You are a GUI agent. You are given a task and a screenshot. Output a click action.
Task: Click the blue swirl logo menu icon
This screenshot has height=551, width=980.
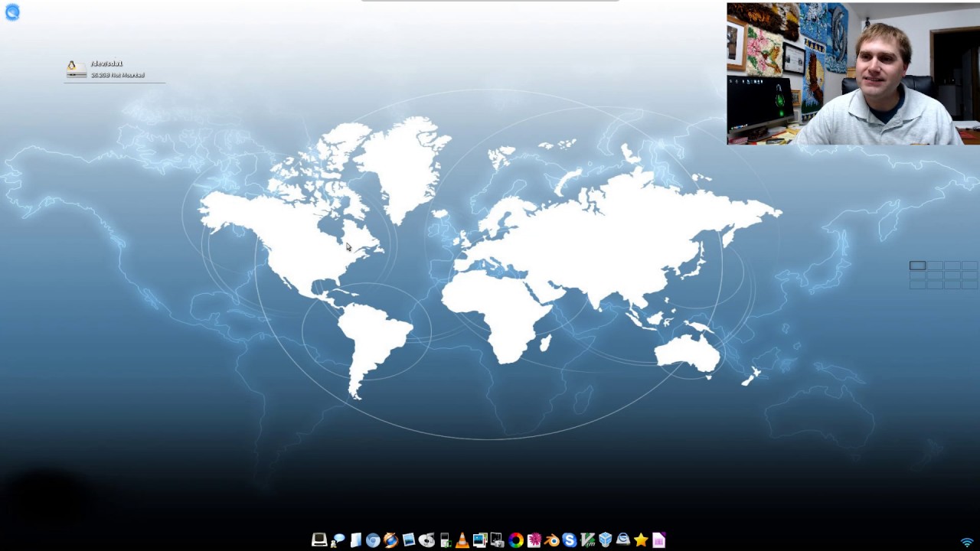coord(12,12)
